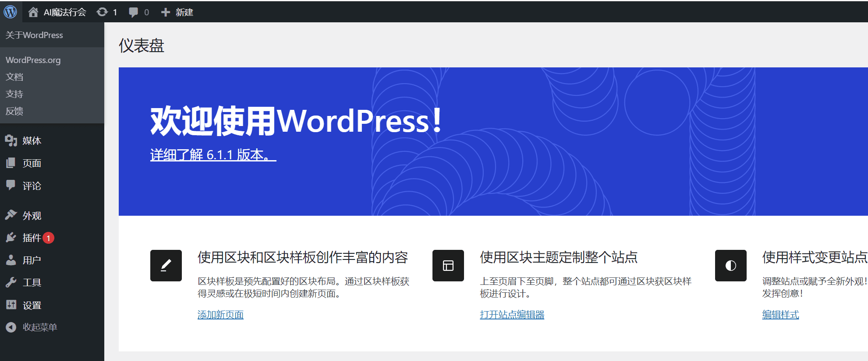
Task: Click heading 使用区块主题定制整个站点
Action: [x=559, y=257]
